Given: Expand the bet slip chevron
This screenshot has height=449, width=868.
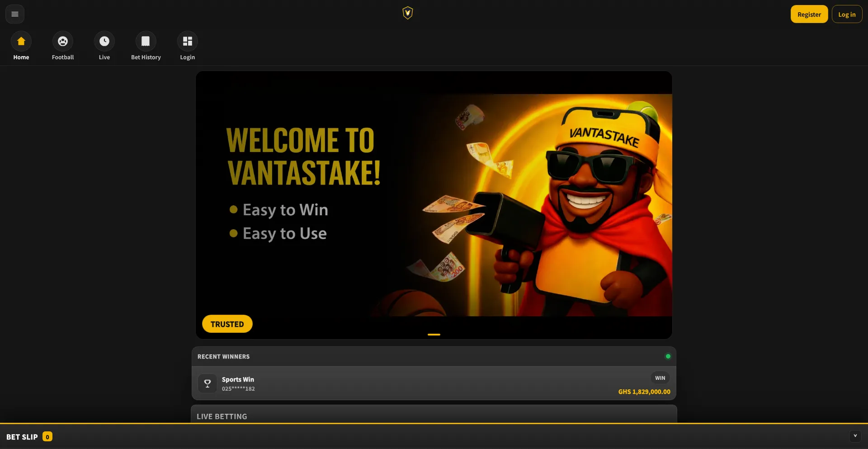Looking at the screenshot, I should 855,436.
